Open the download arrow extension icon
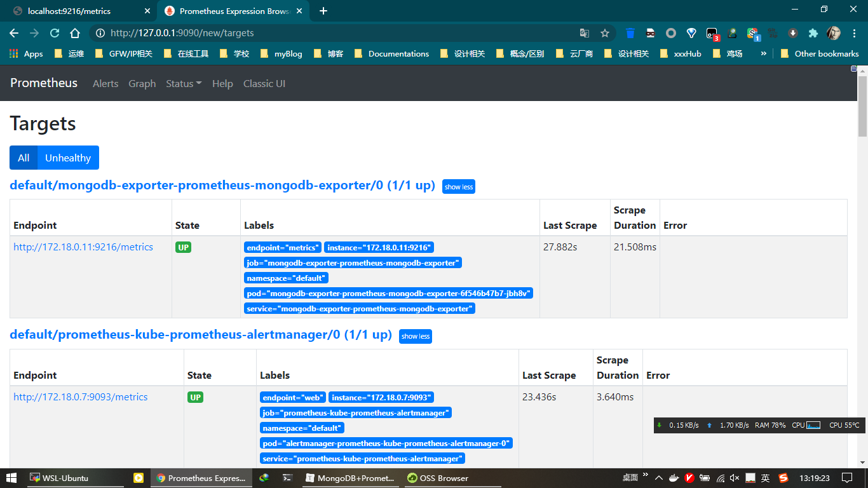868x488 pixels. [x=793, y=33]
